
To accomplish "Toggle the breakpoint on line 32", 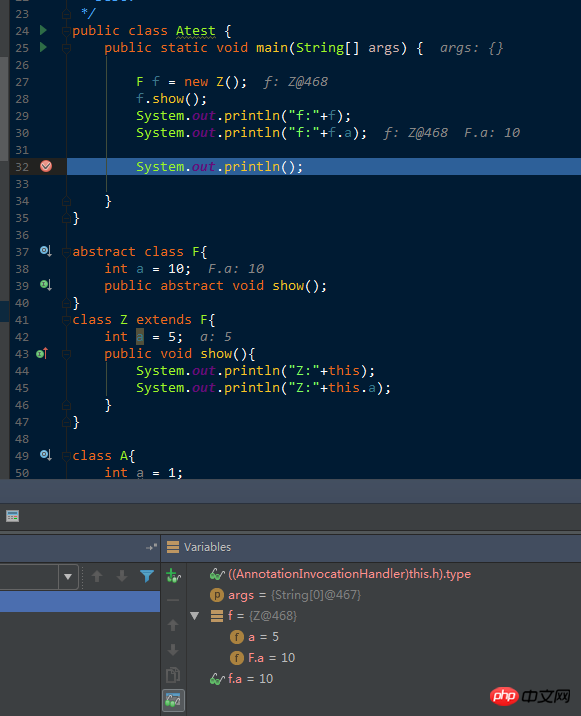I will (x=46, y=166).
